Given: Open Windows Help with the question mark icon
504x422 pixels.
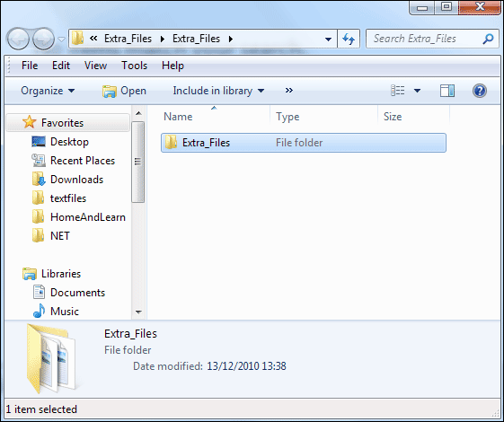Looking at the screenshot, I should click(x=479, y=91).
